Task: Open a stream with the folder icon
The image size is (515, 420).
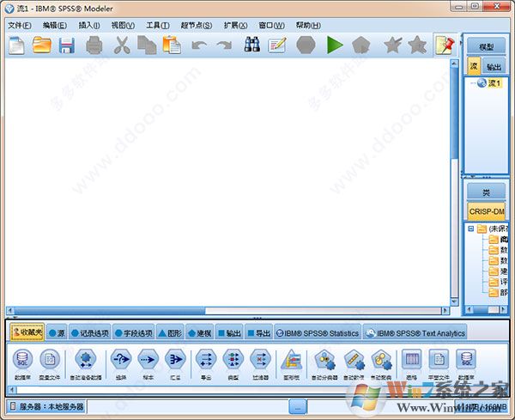Action: 42,46
